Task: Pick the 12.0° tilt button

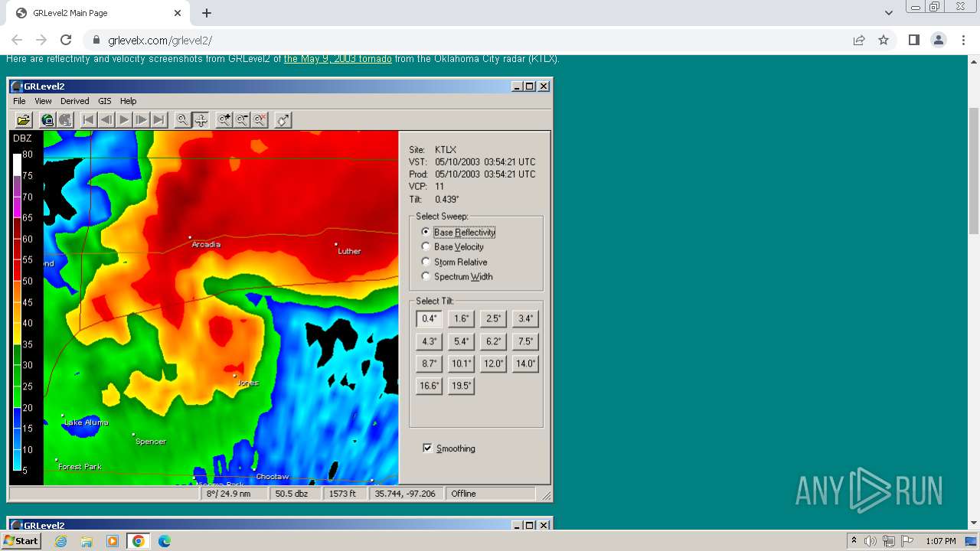Action: (x=494, y=364)
